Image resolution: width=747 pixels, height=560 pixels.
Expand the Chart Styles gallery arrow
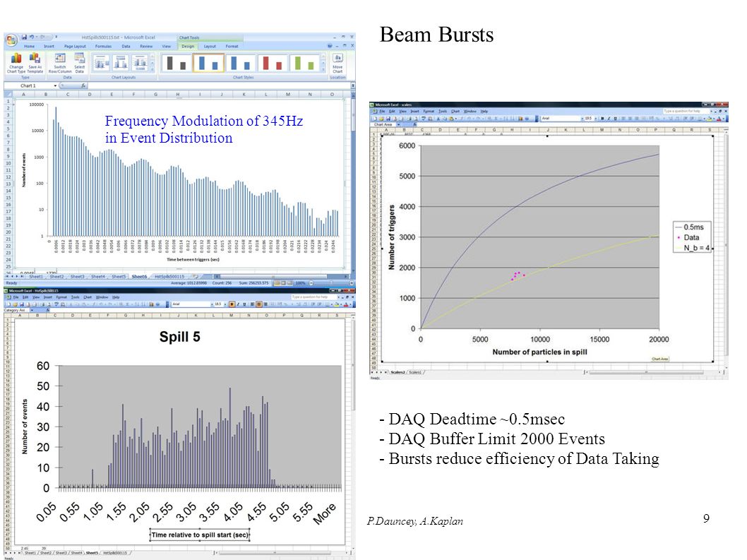[x=323, y=70]
